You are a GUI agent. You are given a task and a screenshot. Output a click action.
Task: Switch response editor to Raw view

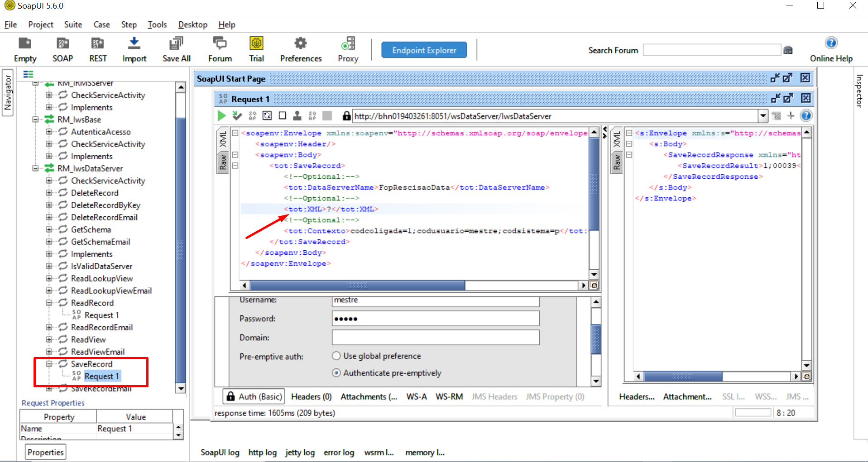tap(617, 162)
